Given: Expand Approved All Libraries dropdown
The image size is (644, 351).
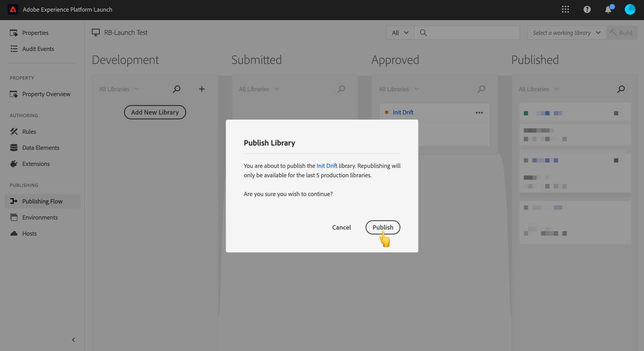Looking at the screenshot, I should (399, 89).
